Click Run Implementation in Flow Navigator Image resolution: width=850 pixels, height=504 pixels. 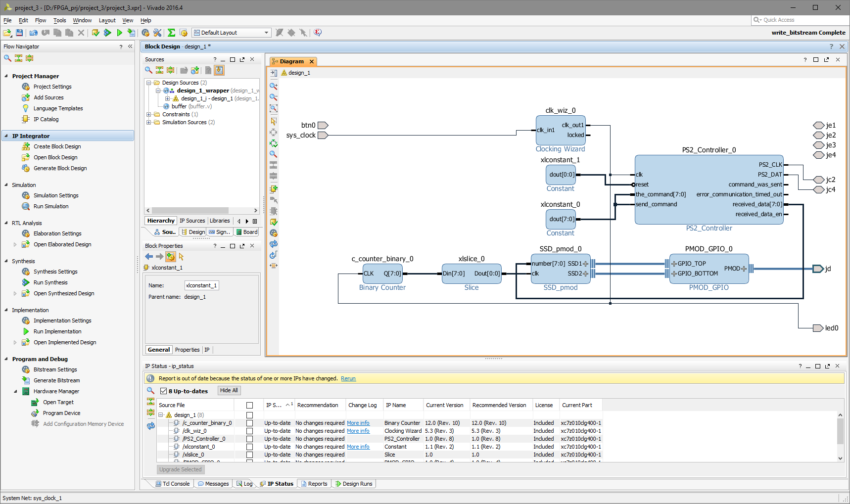pyautogui.click(x=57, y=332)
